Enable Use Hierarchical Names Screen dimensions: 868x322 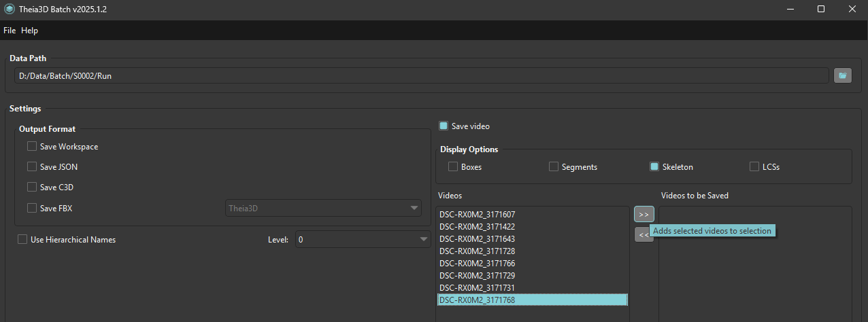(x=22, y=239)
